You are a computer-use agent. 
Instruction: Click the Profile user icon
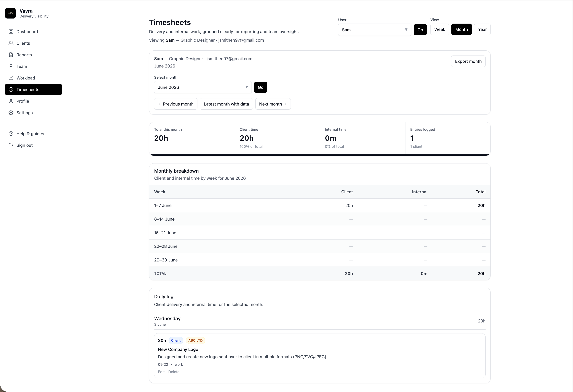[11, 101]
